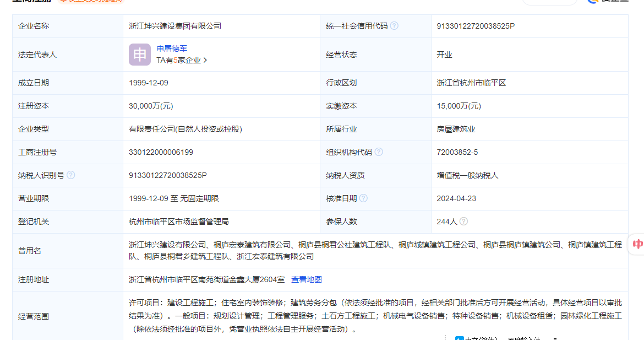Click the red 中 floating side icon
Screen dimensions: 644x340
pos(637,244)
